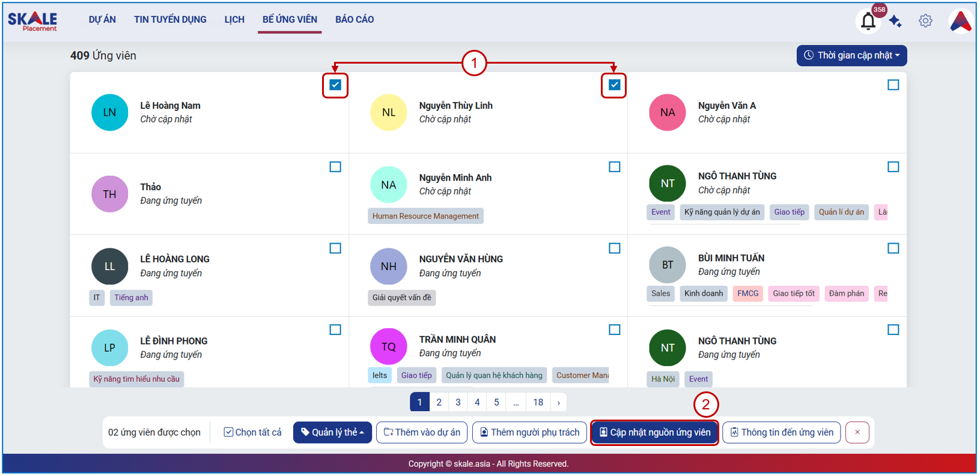Click the AI sparkle icon

895,21
